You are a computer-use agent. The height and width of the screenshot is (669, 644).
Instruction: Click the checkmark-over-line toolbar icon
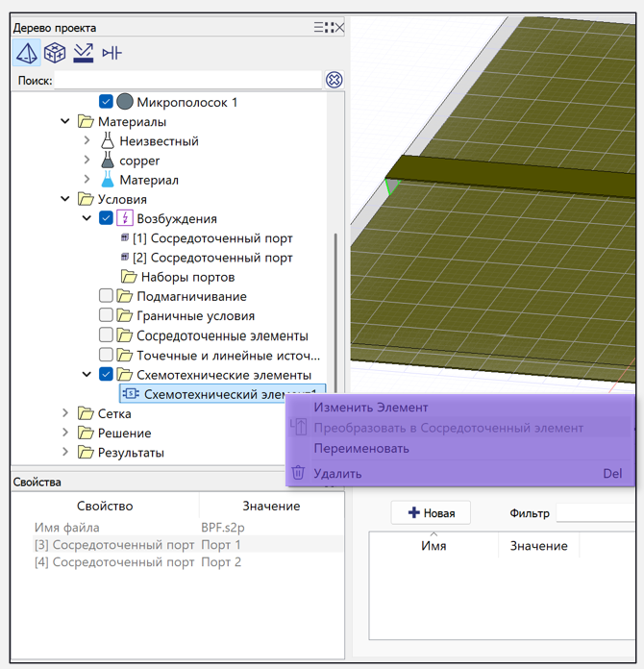click(84, 53)
